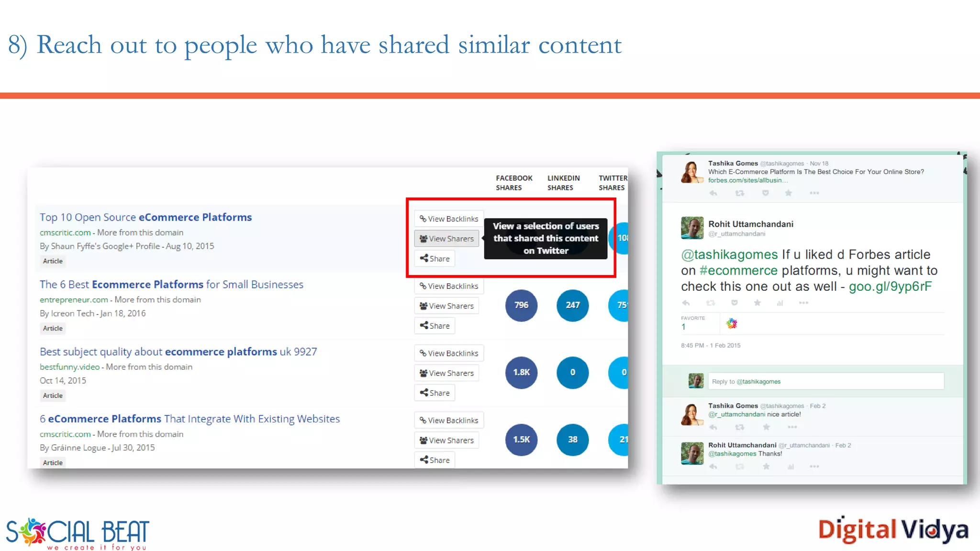View Backlinks for Top 10 Open Source article
The height and width of the screenshot is (551, 980).
pos(449,219)
